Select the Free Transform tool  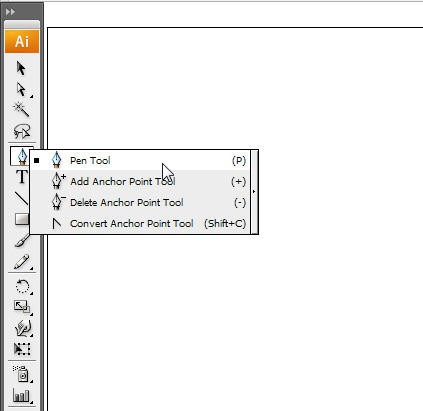22,349
